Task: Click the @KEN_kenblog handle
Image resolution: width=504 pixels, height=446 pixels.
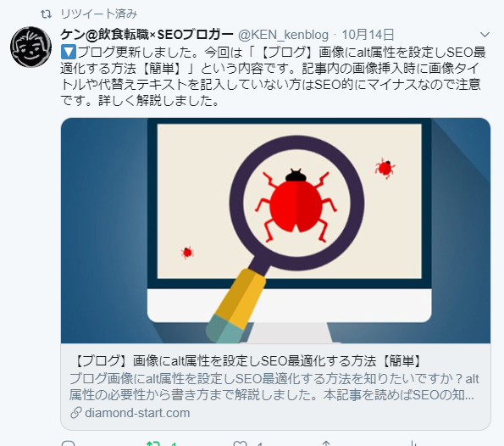Action: pyautogui.click(x=283, y=35)
